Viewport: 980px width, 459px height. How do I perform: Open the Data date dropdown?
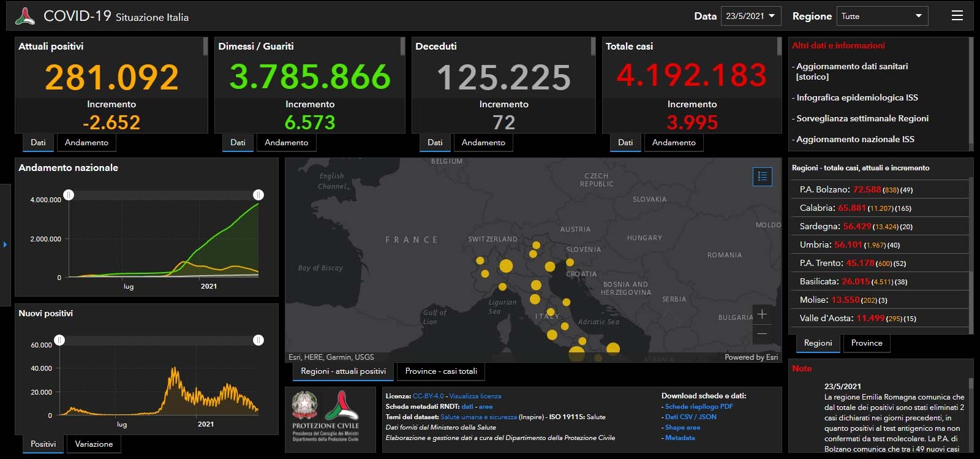point(751,16)
